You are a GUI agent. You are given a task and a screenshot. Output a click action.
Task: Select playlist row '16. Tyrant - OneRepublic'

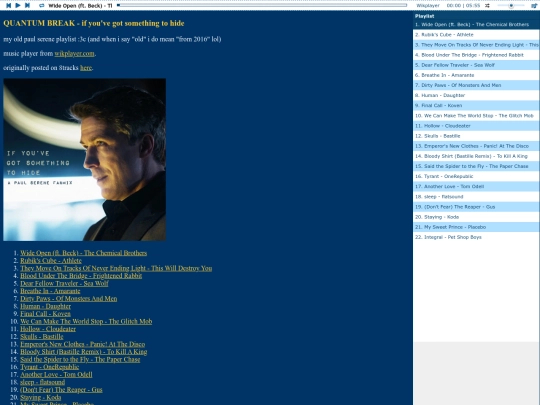[x=476, y=176]
